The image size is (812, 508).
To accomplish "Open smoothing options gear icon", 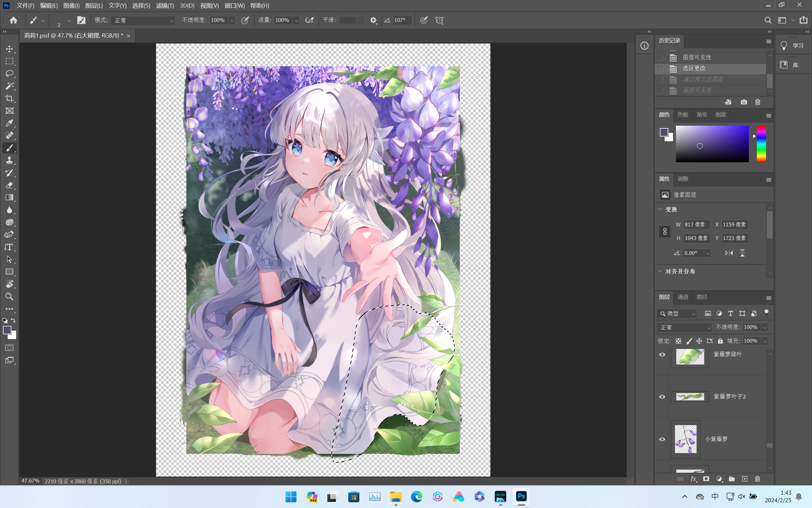I will 373,20.
